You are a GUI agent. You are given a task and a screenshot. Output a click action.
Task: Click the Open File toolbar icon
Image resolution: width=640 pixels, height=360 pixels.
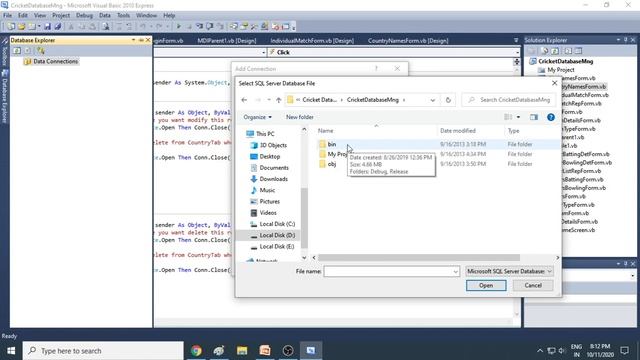tap(21, 27)
